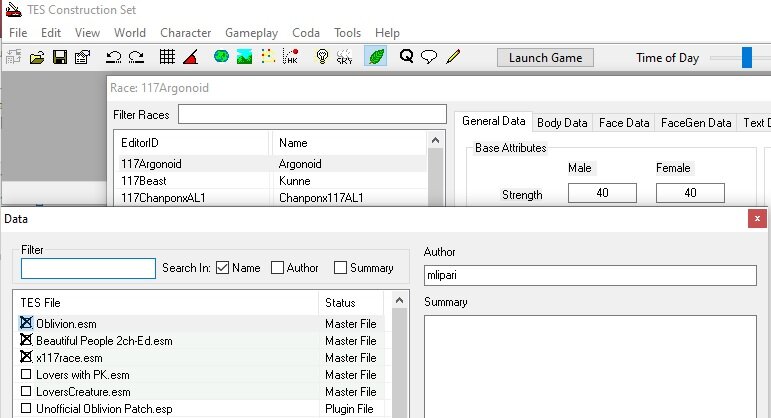
Task: Close the Data dialog
Action: pos(757,219)
